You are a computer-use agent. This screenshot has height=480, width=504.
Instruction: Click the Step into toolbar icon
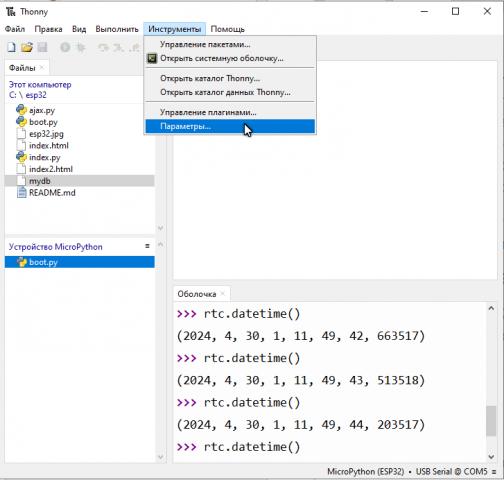(x=118, y=48)
